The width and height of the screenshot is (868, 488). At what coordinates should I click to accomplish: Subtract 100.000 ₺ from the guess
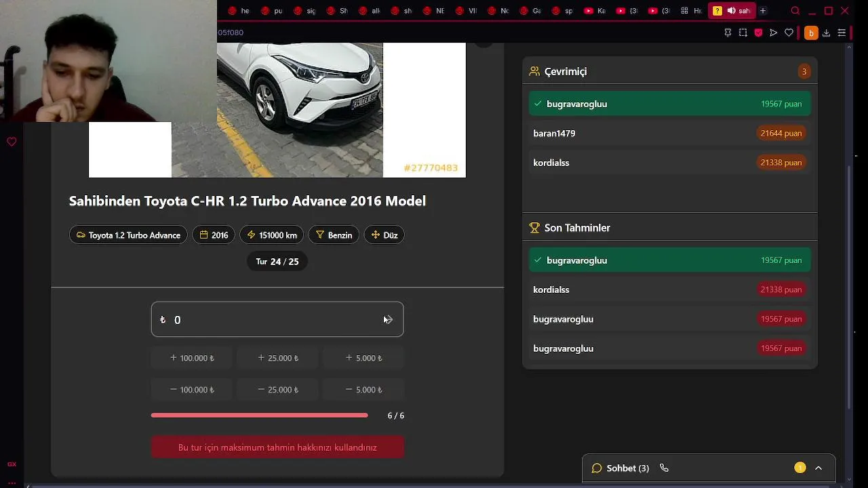click(192, 390)
